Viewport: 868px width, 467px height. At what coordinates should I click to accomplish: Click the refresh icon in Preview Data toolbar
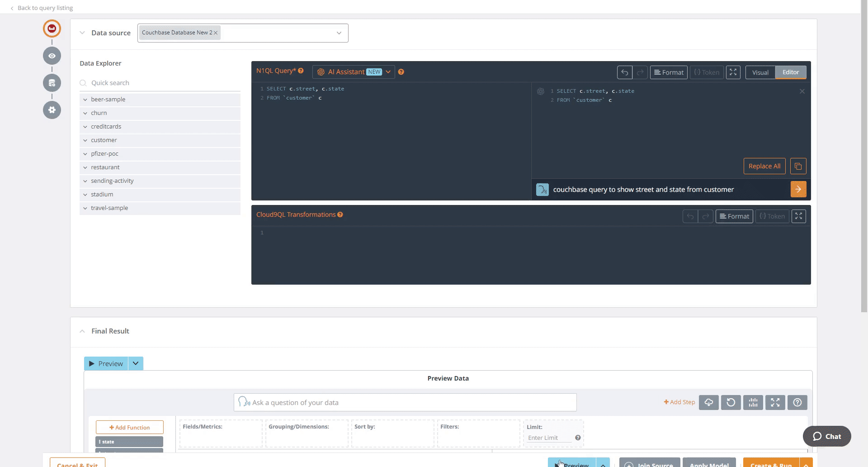click(x=731, y=402)
